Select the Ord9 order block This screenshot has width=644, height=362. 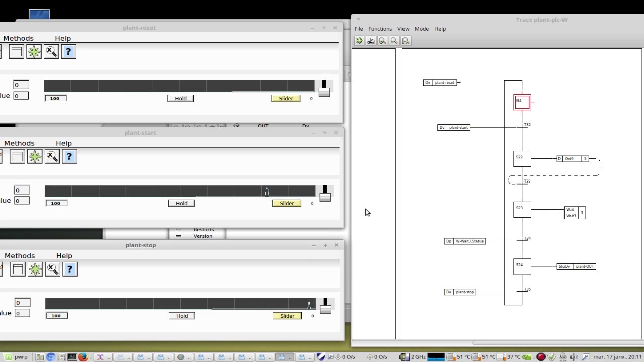coord(573,159)
